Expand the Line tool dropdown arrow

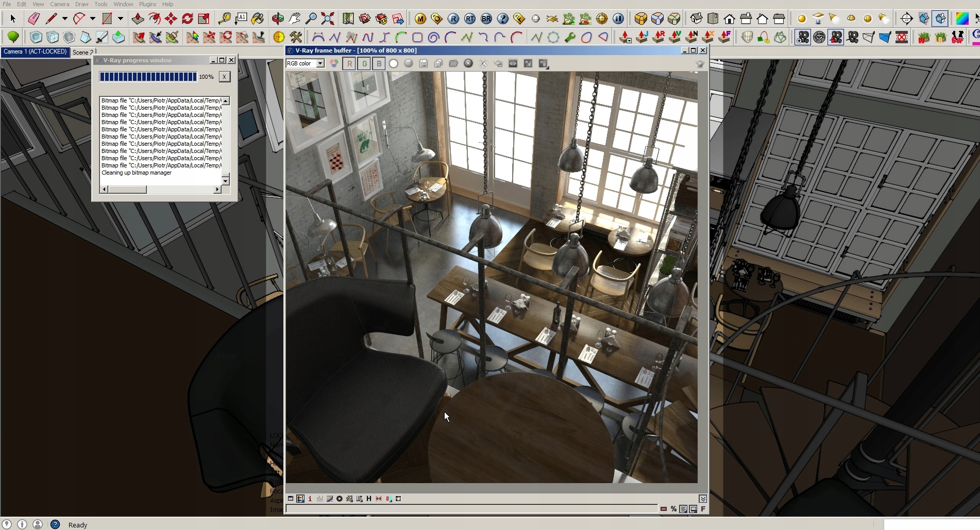pos(65,19)
